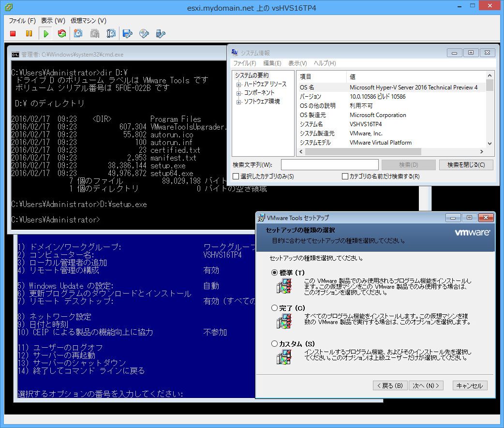This screenshot has width=504, height=428.
Task: Open the 表示(V) menu in システム情報
Action: [x=297, y=63]
